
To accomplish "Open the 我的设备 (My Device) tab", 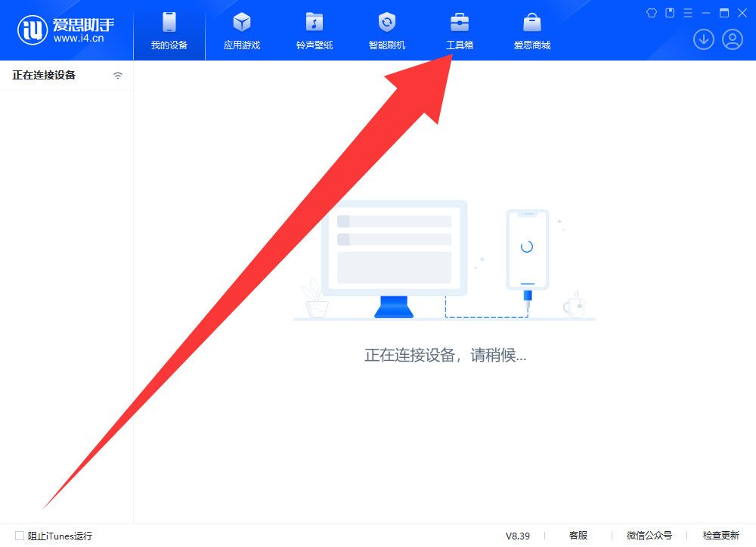I will [169, 32].
